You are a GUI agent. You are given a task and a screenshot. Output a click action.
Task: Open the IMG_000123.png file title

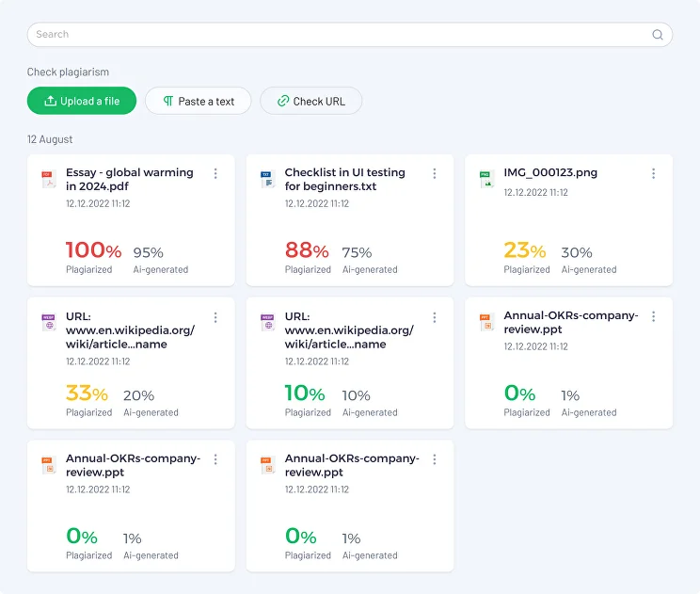(550, 172)
